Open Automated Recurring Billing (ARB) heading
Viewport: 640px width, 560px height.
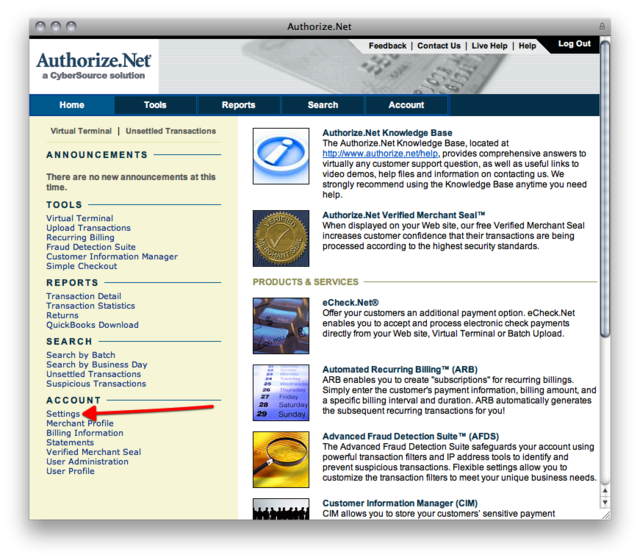(400, 369)
